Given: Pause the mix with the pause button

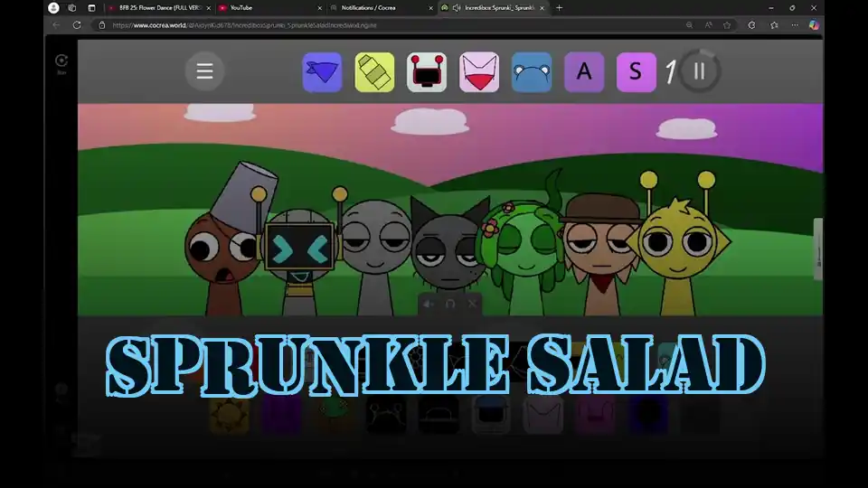Looking at the screenshot, I should click(699, 70).
